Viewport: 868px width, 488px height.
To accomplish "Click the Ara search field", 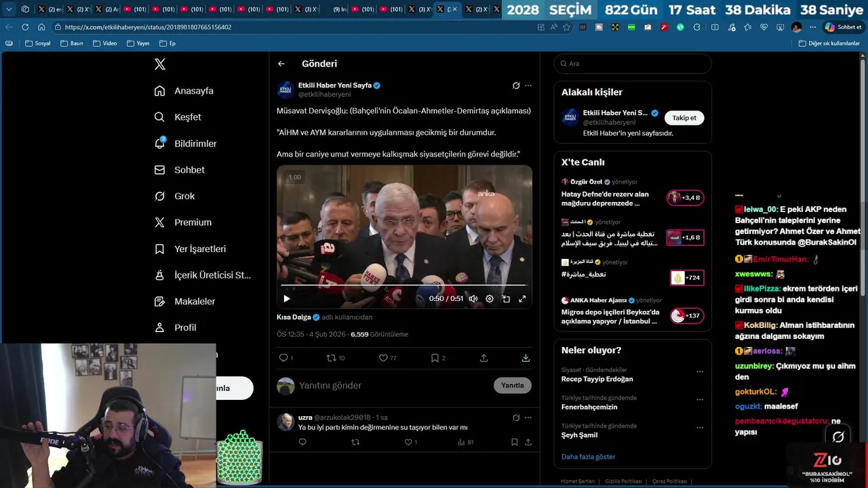I will click(633, 64).
